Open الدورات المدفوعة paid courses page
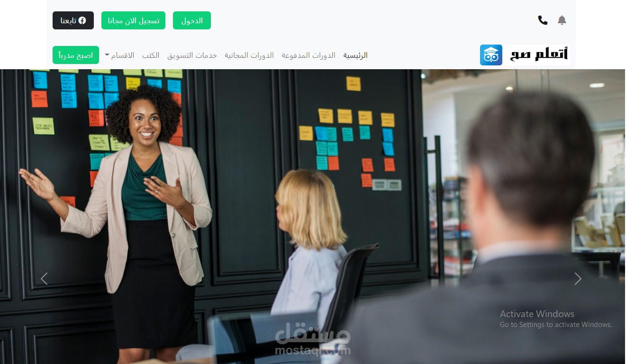Viewport: 626px width, 364px height. (308, 55)
